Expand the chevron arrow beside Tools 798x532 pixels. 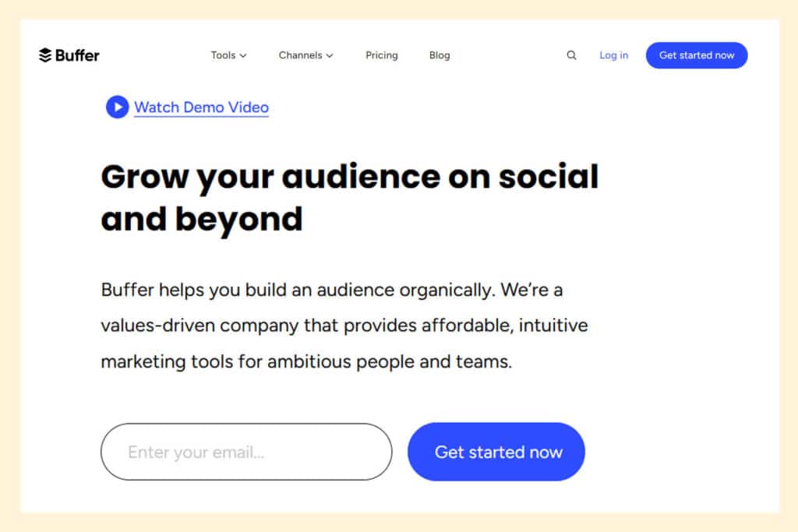point(243,55)
